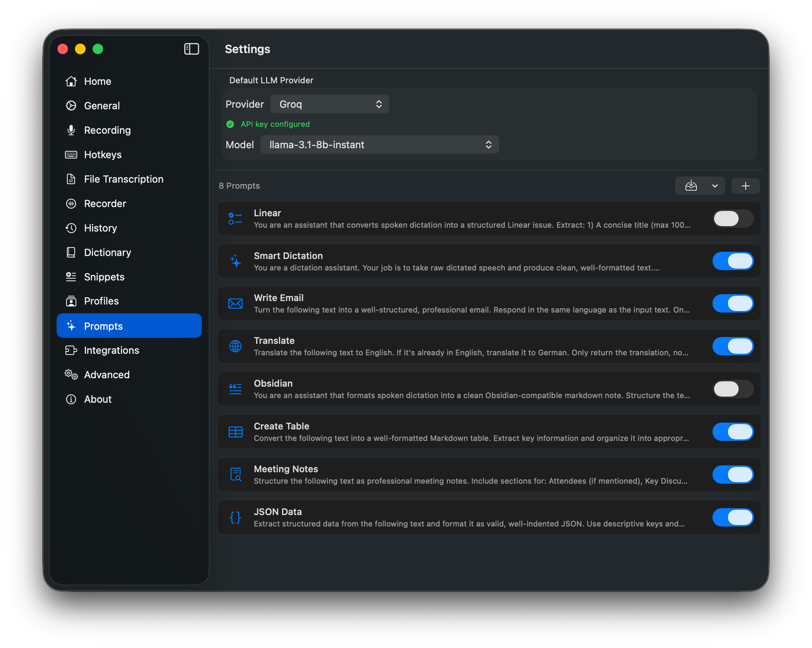812x648 pixels.
Task: Click the Dictionary book icon
Action: click(x=71, y=252)
